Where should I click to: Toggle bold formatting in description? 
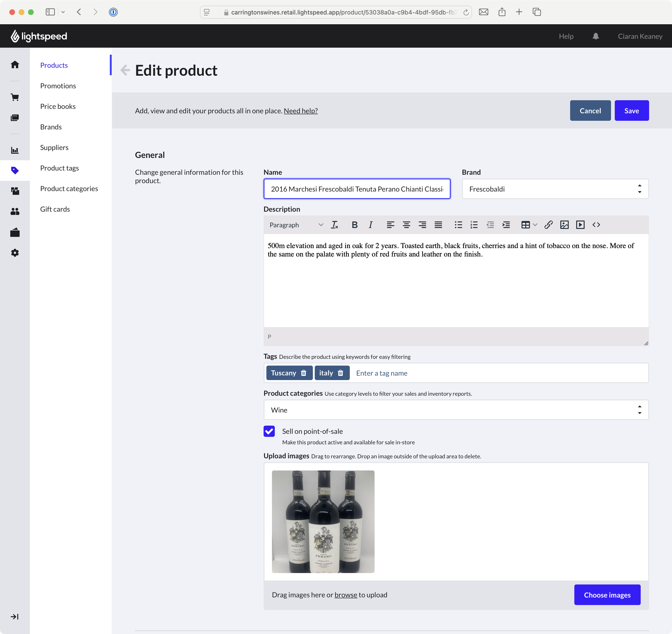click(355, 225)
